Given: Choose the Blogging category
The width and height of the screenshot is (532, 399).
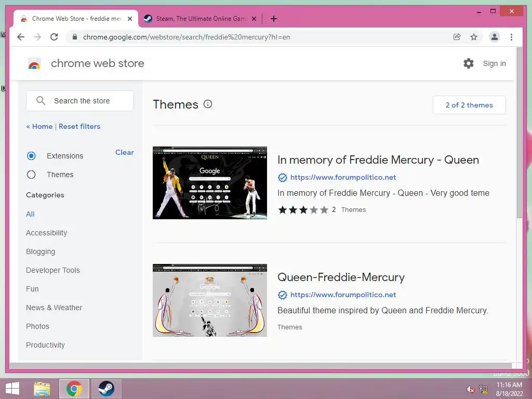Looking at the screenshot, I should point(41,251).
